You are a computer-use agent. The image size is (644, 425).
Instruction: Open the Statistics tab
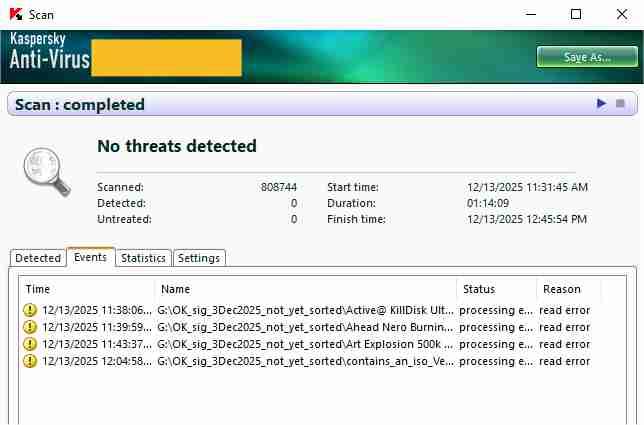[143, 258]
